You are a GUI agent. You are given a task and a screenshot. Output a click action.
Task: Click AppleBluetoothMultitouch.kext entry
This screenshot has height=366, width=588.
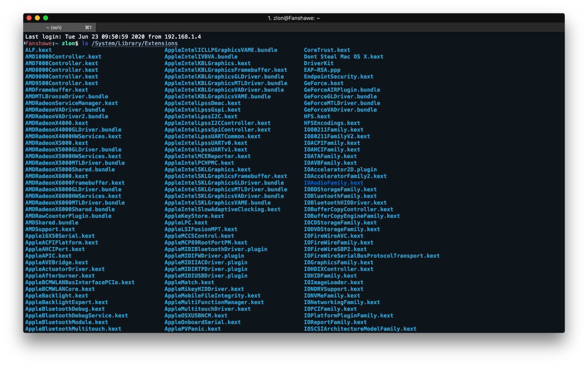point(73,329)
